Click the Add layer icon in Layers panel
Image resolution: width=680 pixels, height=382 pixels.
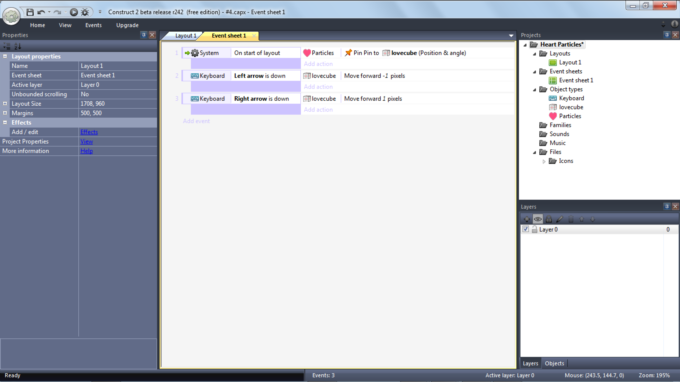526,219
